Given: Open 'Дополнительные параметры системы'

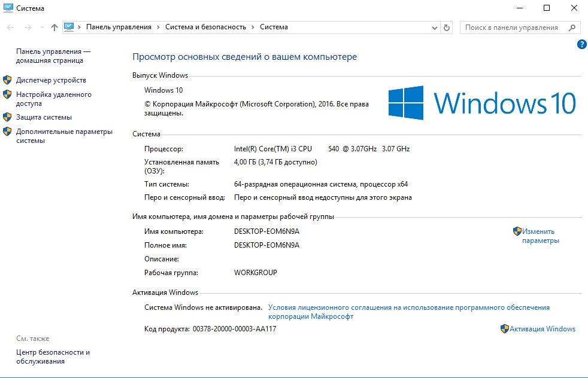Looking at the screenshot, I should tap(64, 136).
